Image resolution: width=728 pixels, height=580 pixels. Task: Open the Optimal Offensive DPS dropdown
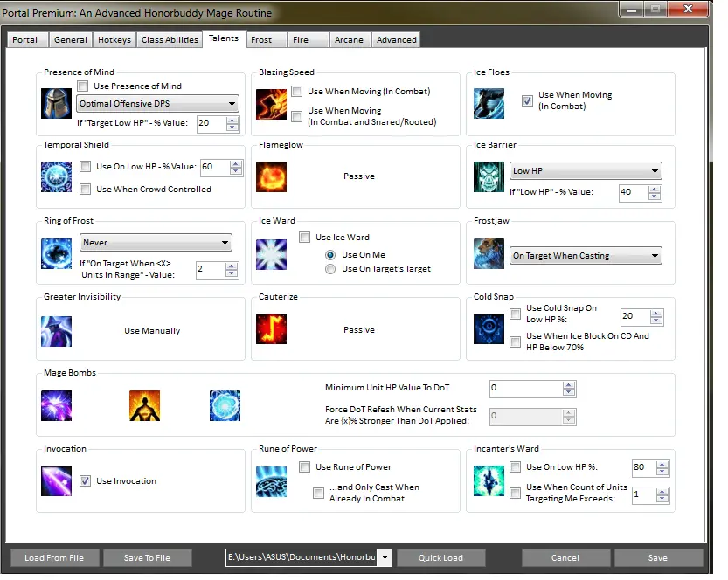(158, 103)
